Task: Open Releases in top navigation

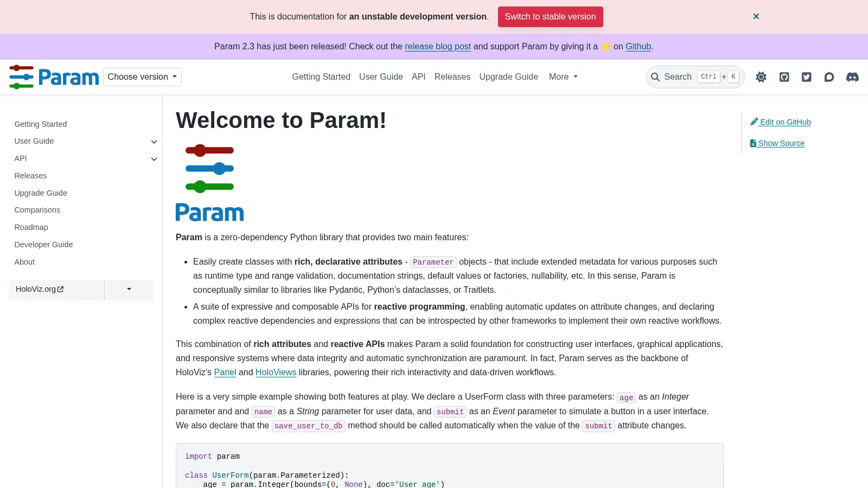Action: [x=452, y=77]
